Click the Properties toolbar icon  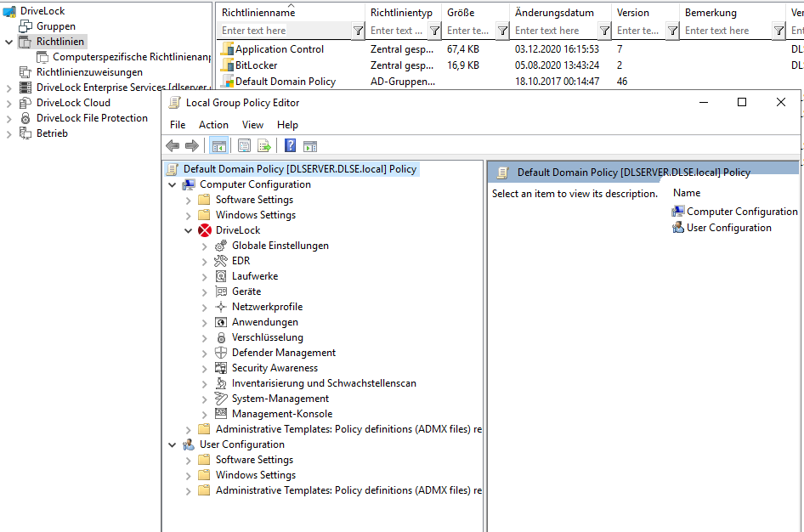[x=244, y=146]
